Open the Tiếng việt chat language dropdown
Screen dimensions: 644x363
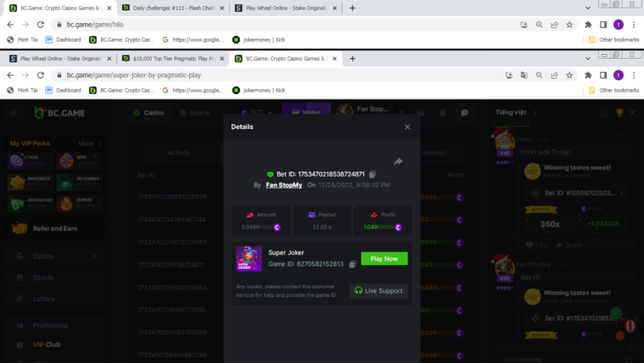(x=515, y=113)
